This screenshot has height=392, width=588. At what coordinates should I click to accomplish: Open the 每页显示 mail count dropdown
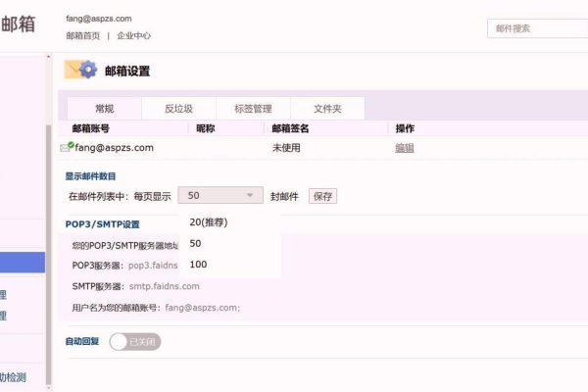(x=220, y=195)
